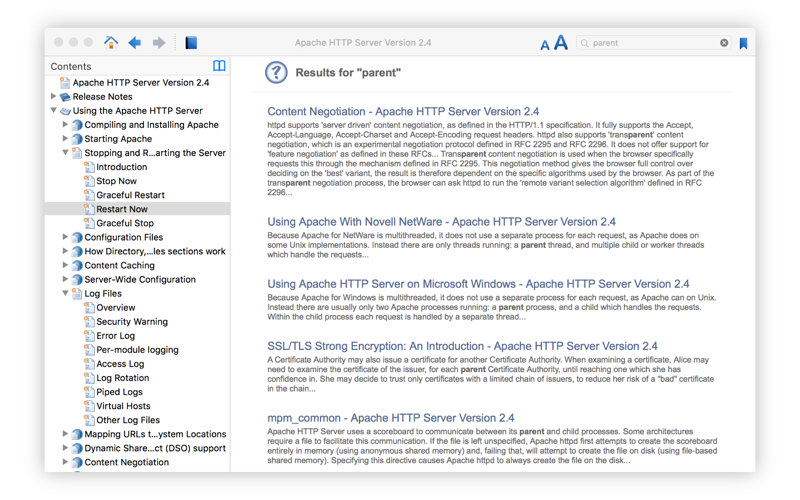
Task: Clear the search field text
Action: pos(724,43)
